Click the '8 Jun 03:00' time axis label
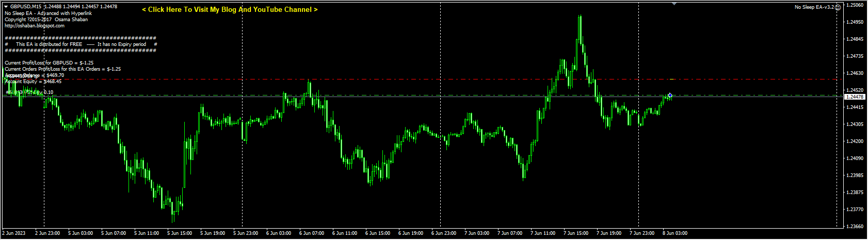The width and height of the screenshot is (868, 240). click(675, 233)
